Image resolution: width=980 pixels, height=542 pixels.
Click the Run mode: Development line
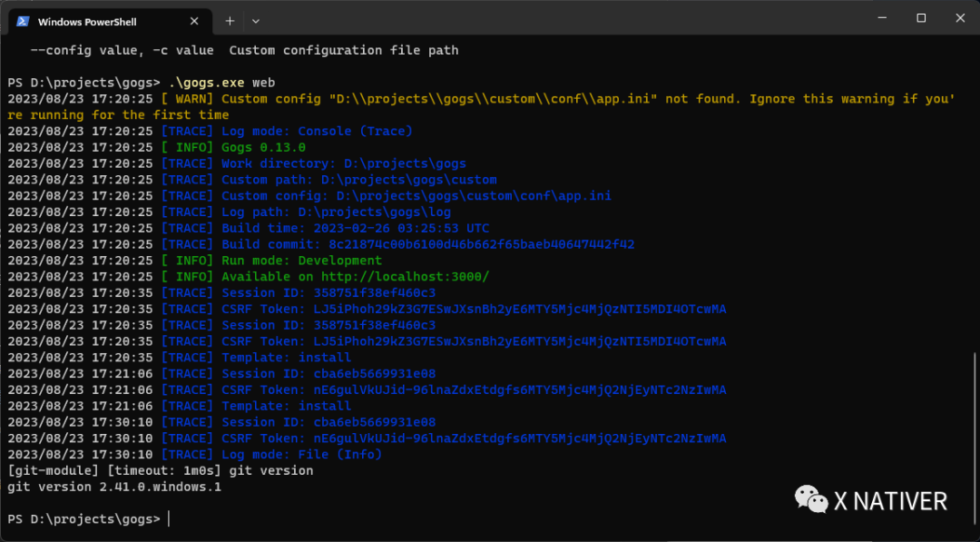tap(301, 261)
